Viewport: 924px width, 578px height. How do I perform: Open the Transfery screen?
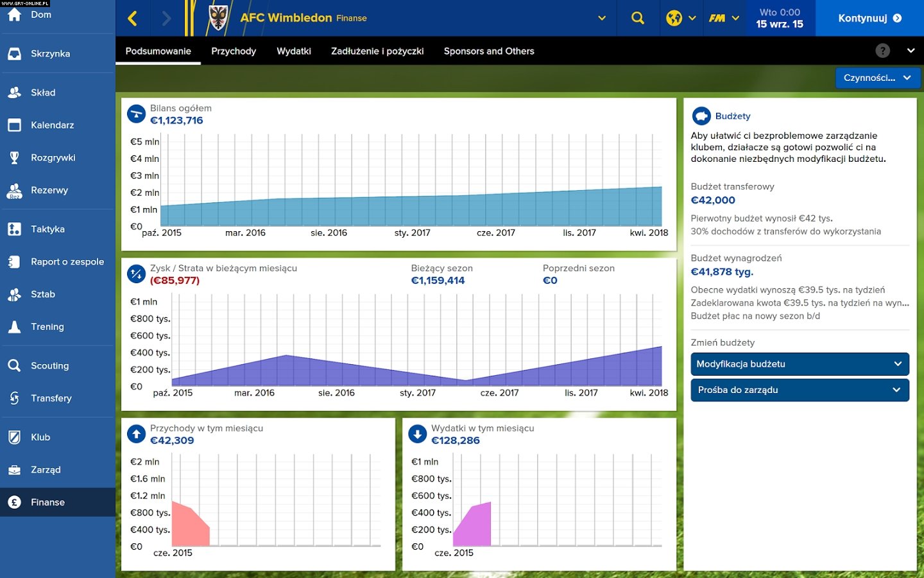point(51,398)
